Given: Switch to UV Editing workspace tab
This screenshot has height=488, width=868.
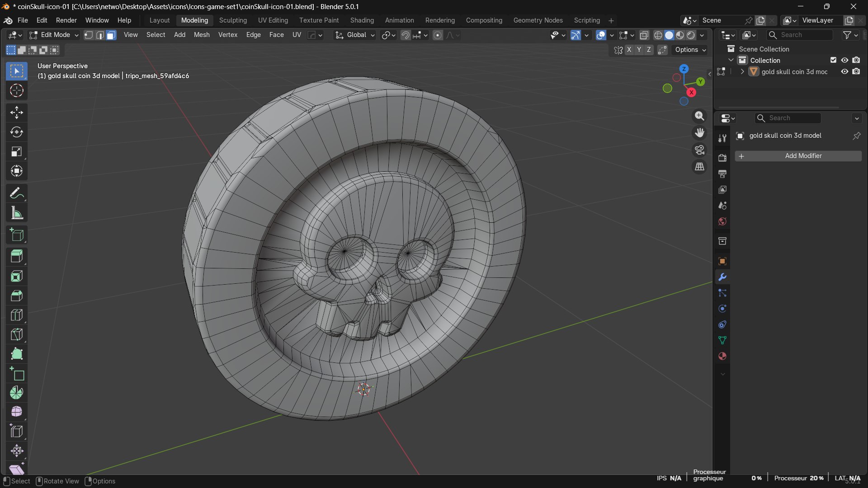Looking at the screenshot, I should (x=273, y=20).
